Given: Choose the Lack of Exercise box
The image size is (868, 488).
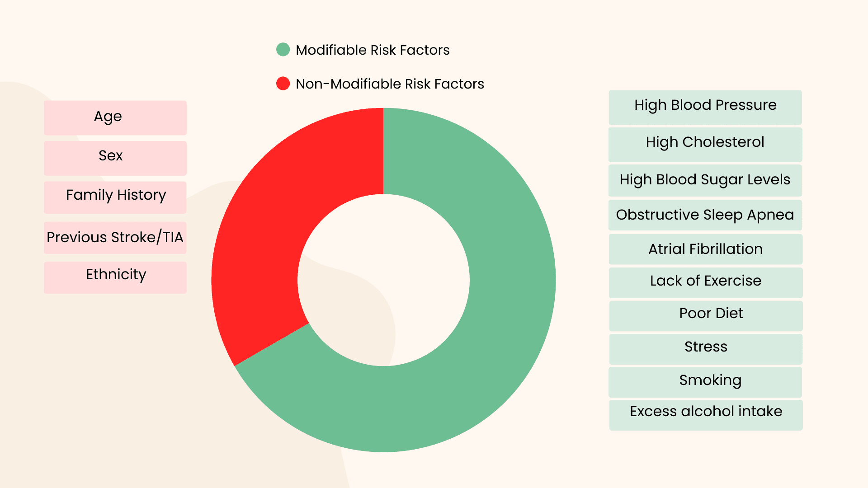Looking at the screenshot, I should pos(705,282).
